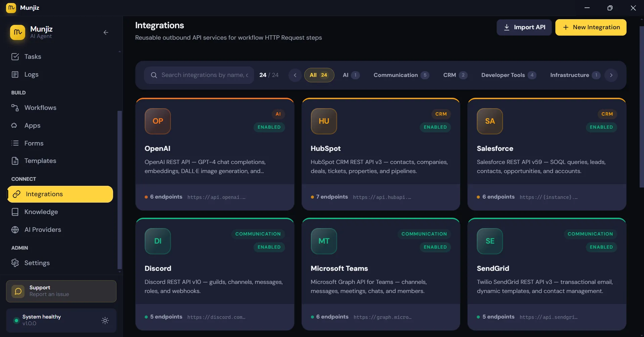Filter by Developer Tools category
Screen dimensions: 644x337
(508, 75)
